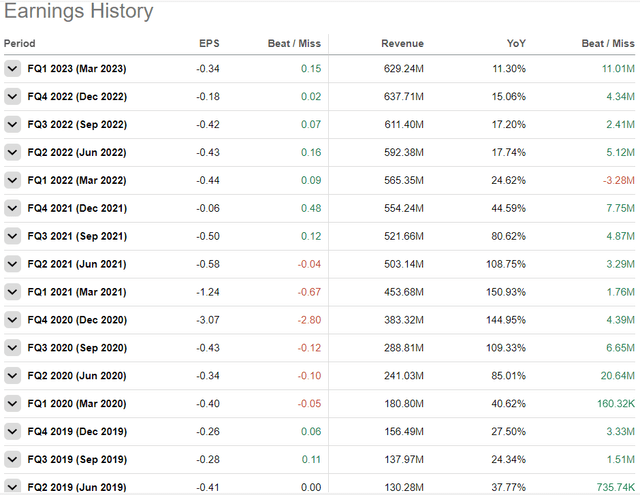Expand the FQ3 2021 (Sep 2021) row
Image resolution: width=640 pixels, height=495 pixels.
click(x=12, y=237)
